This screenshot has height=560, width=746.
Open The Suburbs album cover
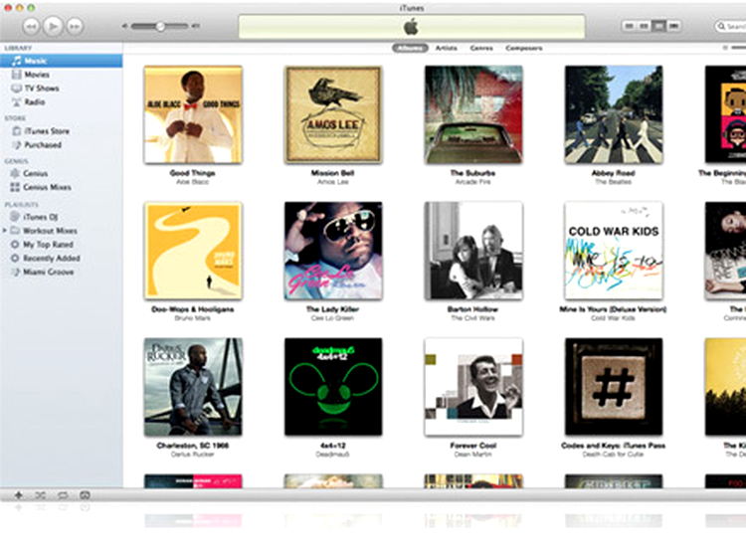tap(473, 114)
